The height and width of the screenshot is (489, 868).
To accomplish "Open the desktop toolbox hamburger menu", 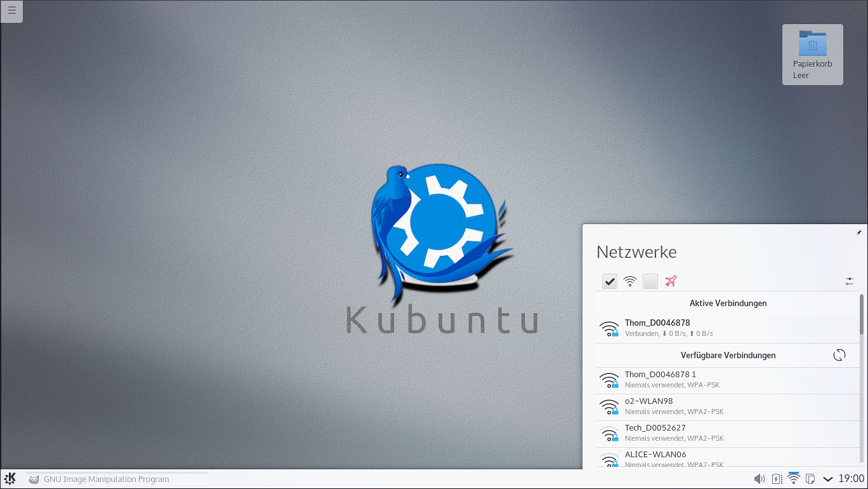I will (12, 11).
